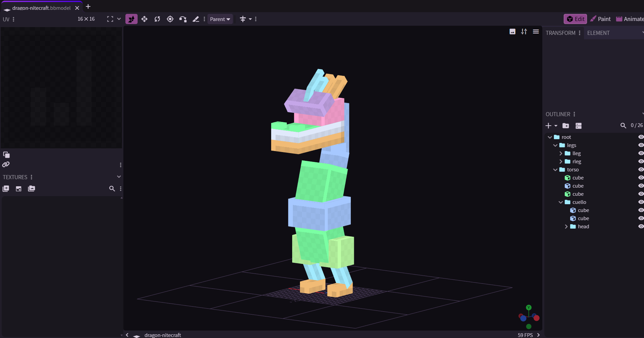Switch to Paint mode
644x338 pixels.
click(600, 19)
